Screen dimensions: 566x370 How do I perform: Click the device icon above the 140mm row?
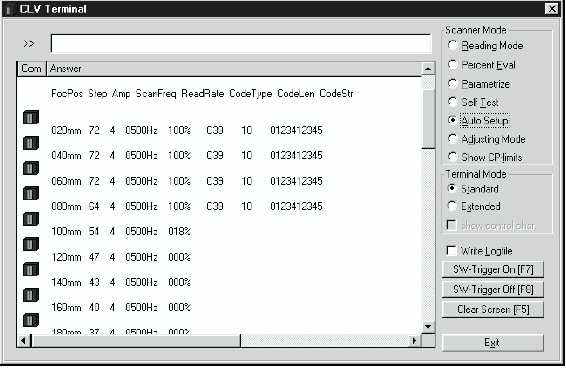point(31,269)
